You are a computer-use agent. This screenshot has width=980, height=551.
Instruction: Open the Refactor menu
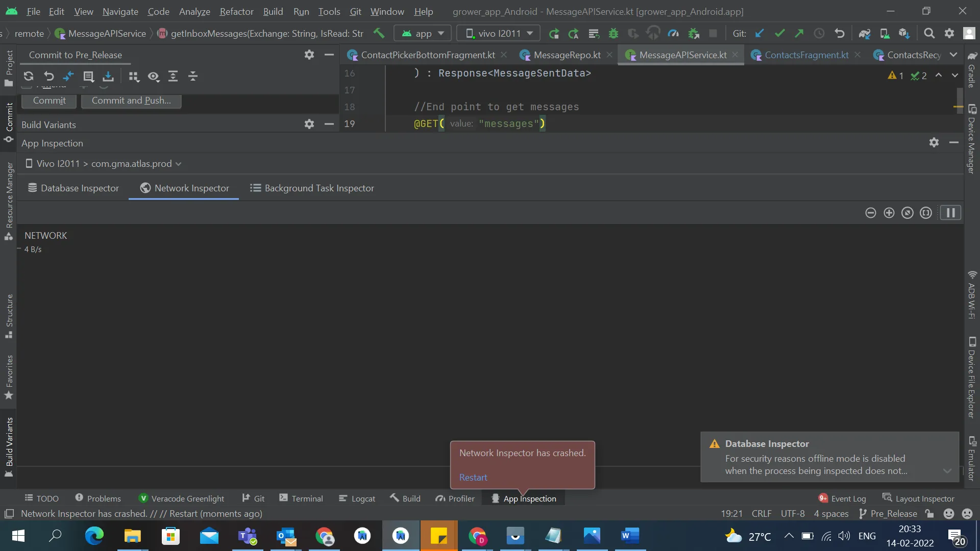click(236, 11)
